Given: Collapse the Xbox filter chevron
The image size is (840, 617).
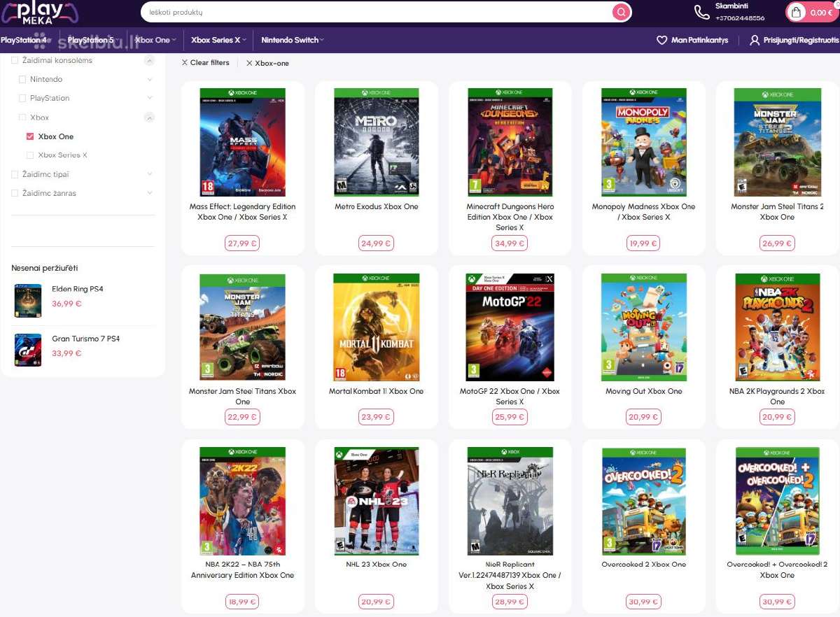Looking at the screenshot, I should [x=149, y=118].
